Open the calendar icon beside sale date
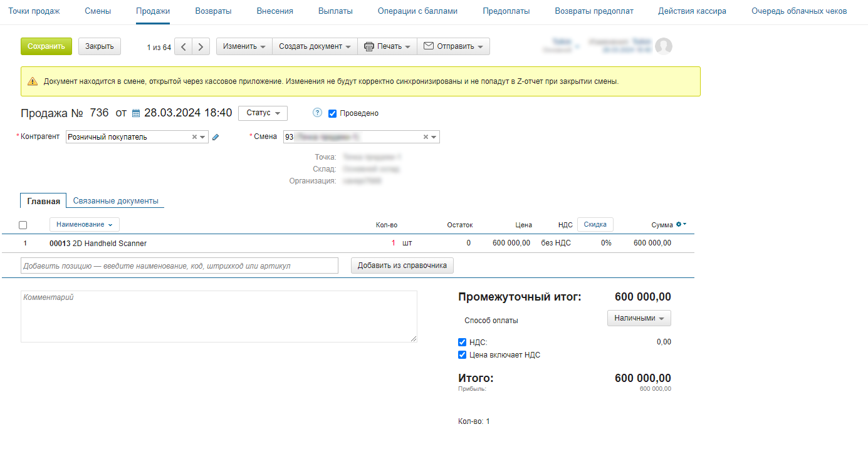The height and width of the screenshot is (464, 868). (136, 113)
